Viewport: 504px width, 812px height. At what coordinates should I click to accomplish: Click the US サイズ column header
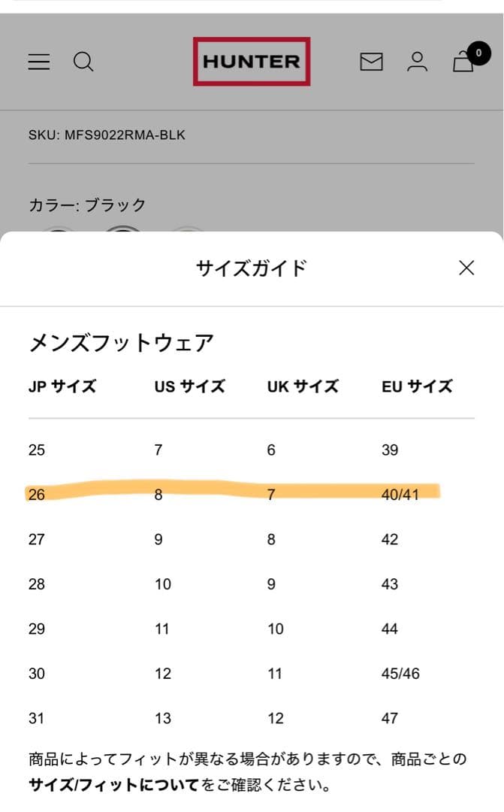point(189,386)
